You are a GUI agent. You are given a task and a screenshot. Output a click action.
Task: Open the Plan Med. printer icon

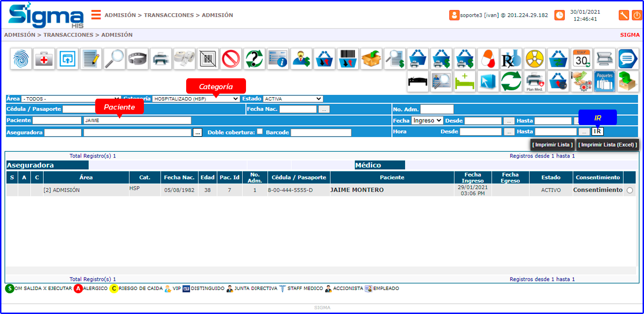(534, 82)
